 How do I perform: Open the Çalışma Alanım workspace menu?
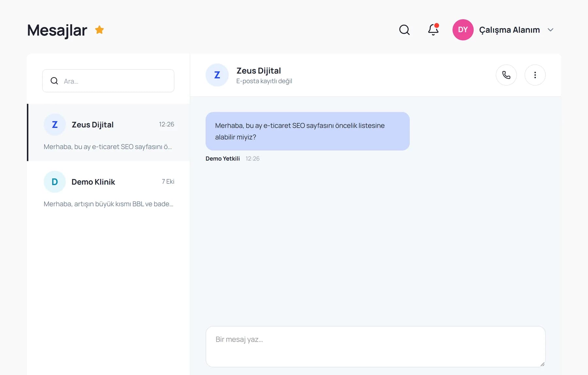pos(509,30)
